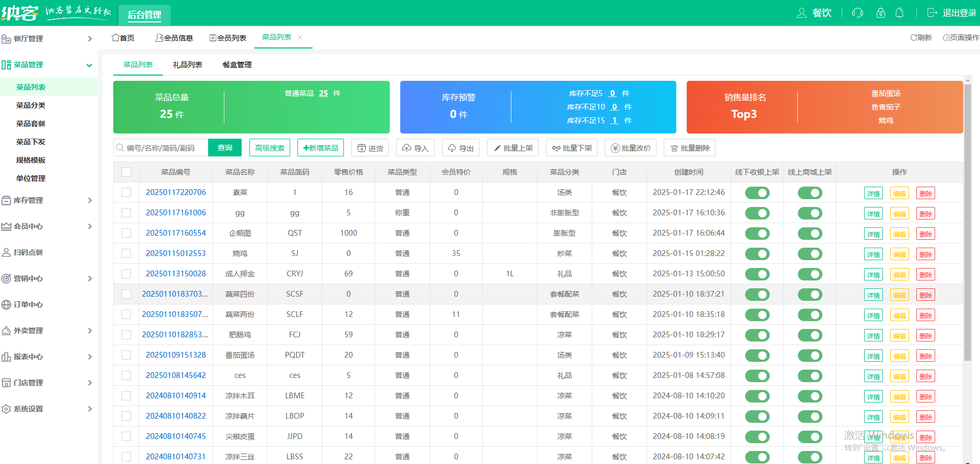The height and width of the screenshot is (464, 980).
Task: Switch to 会员信息 tab
Action: (174, 38)
